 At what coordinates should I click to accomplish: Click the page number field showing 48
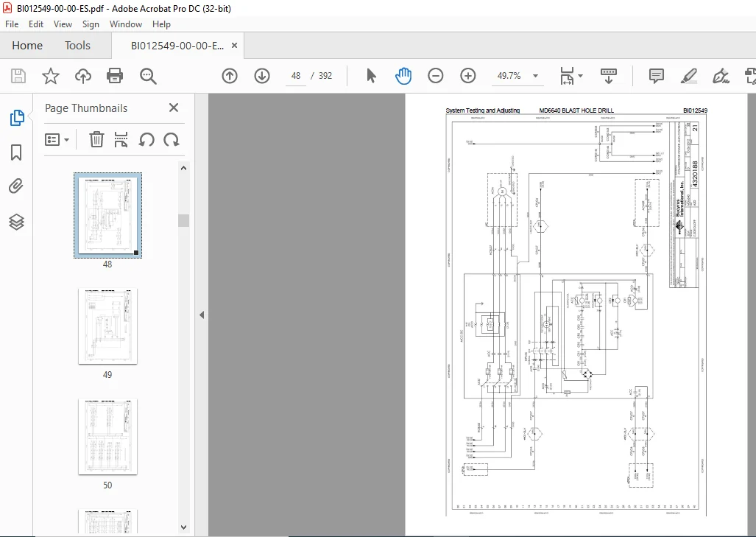[295, 76]
